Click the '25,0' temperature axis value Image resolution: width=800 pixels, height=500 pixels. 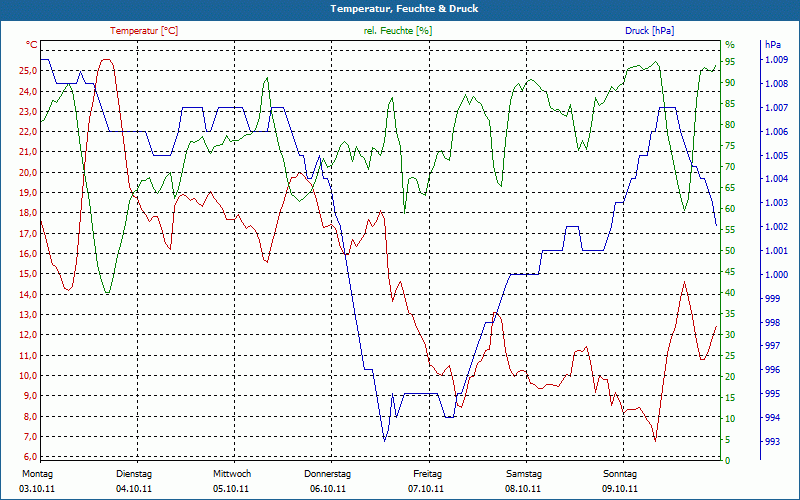coord(28,71)
